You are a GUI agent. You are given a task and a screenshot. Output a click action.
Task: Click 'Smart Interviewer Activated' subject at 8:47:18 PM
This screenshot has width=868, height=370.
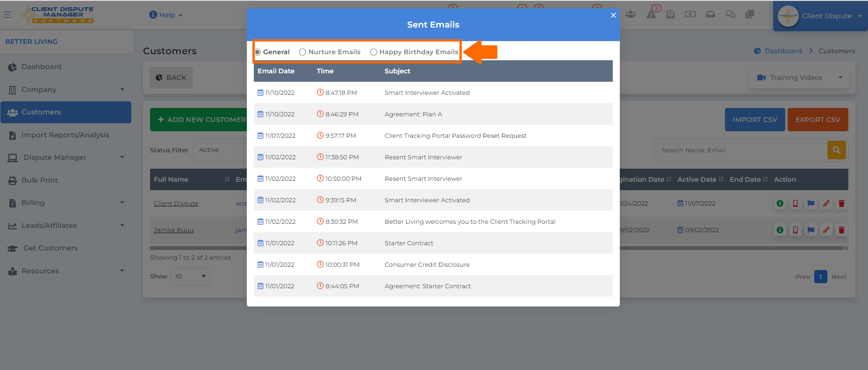(427, 93)
